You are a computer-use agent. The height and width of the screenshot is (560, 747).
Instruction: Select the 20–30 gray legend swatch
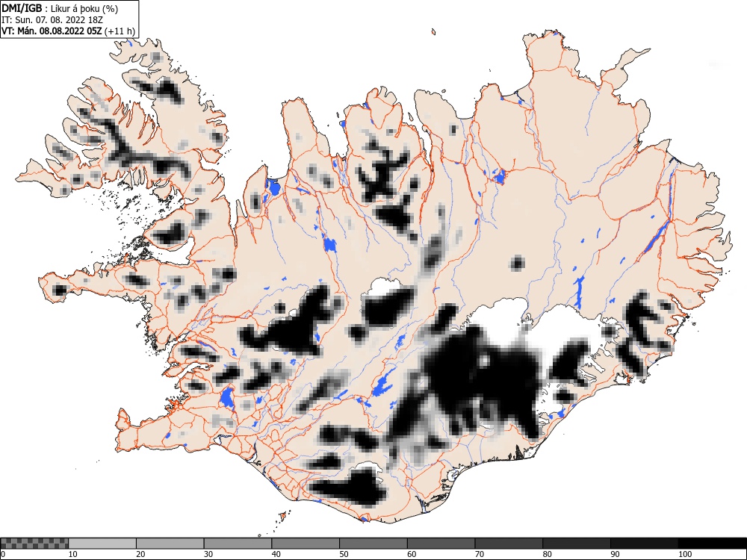coord(170,544)
